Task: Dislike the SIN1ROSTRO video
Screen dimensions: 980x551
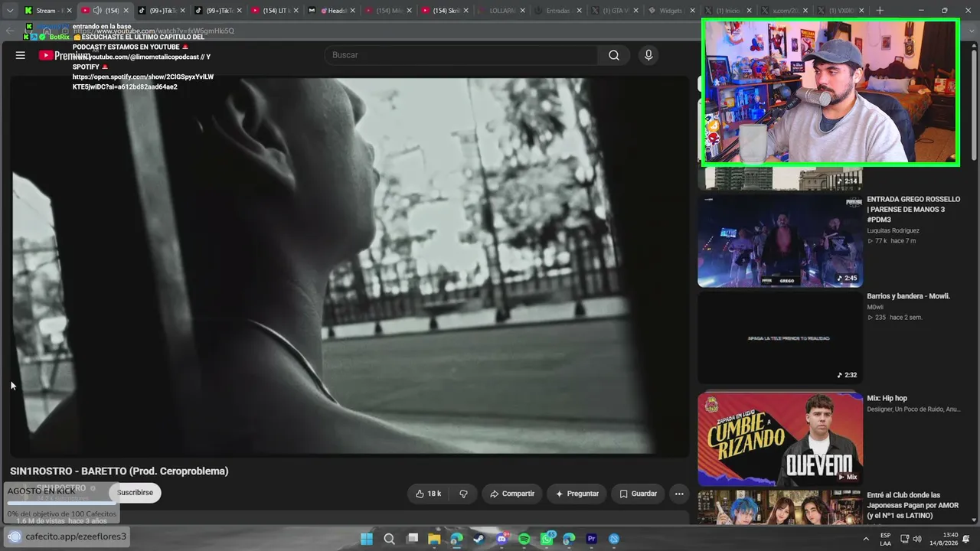Action: [x=463, y=494]
